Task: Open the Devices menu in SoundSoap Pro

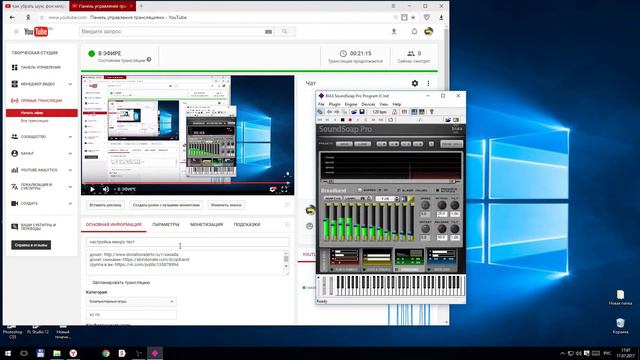Action: coord(368,104)
